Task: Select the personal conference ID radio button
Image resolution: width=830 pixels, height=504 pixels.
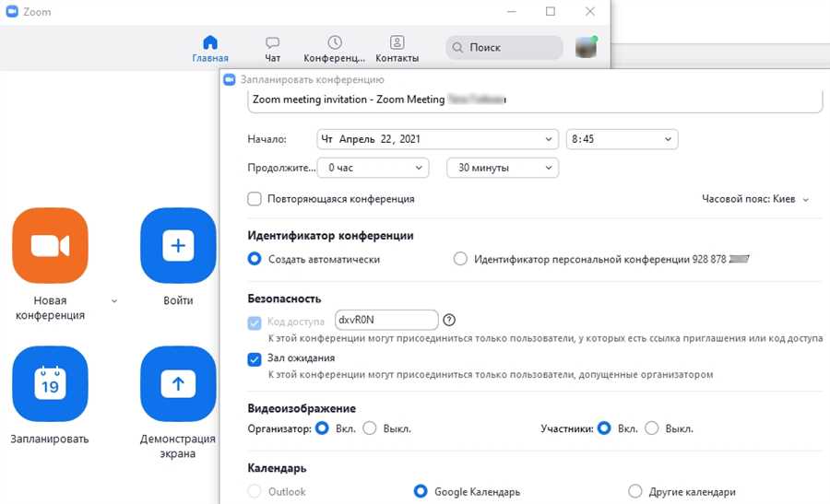Action: click(460, 260)
